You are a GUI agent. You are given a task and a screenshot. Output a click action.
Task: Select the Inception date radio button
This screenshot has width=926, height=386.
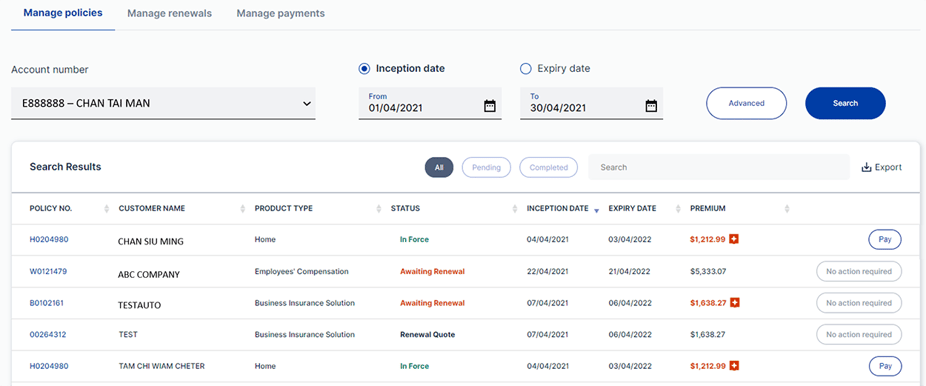(364, 68)
